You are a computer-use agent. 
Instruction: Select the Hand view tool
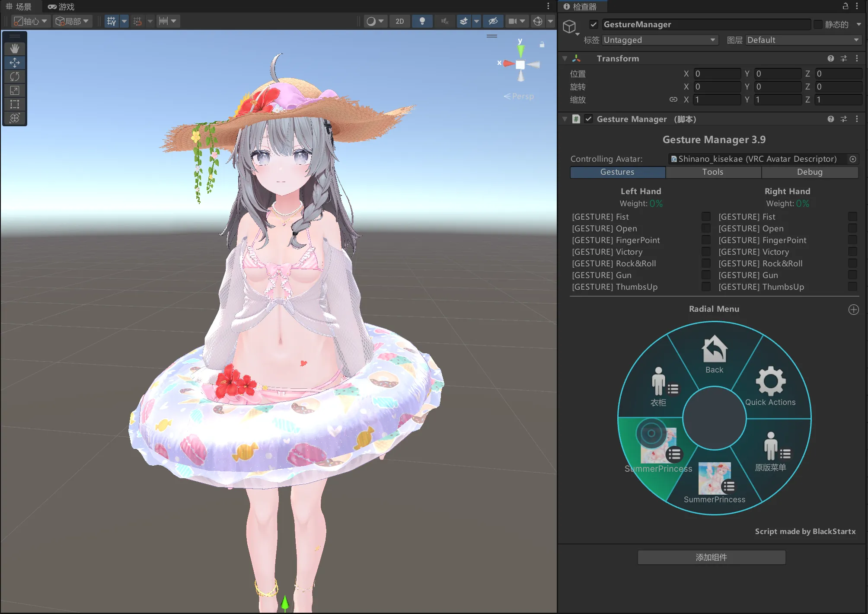point(15,48)
